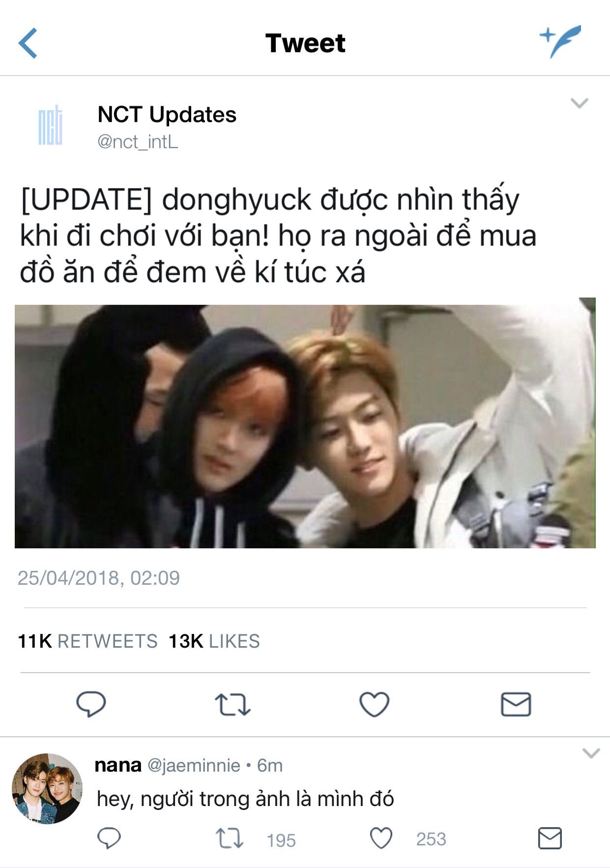610x868 pixels.
Task: Reply to nana's comment
Action: (x=109, y=838)
